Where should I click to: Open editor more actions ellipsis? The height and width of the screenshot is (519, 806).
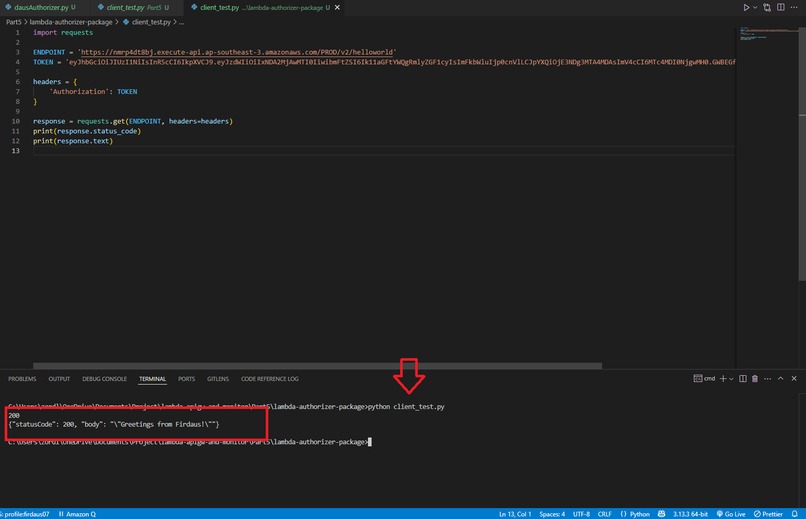pos(794,7)
